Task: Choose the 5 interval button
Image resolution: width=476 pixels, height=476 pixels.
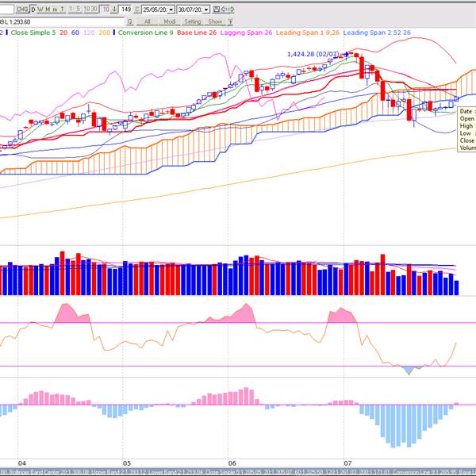Action: tap(79, 10)
